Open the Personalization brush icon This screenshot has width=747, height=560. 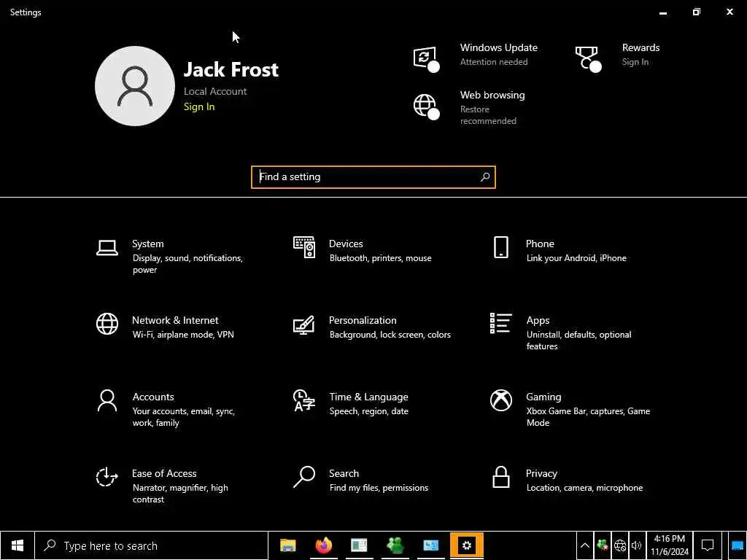point(304,324)
